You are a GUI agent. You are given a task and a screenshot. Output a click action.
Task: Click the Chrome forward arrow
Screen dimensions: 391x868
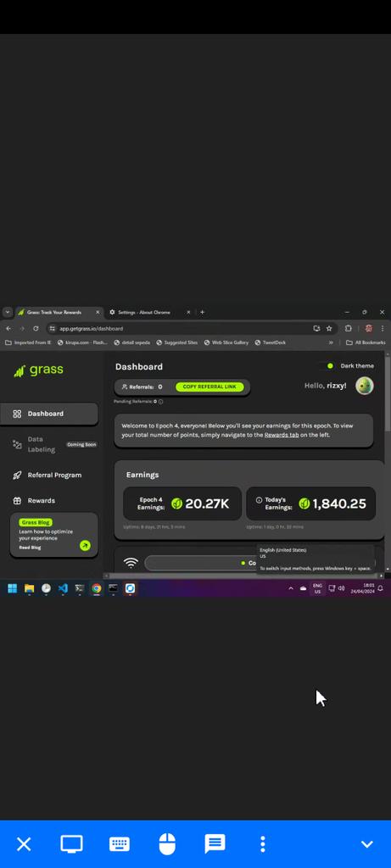[x=21, y=328]
